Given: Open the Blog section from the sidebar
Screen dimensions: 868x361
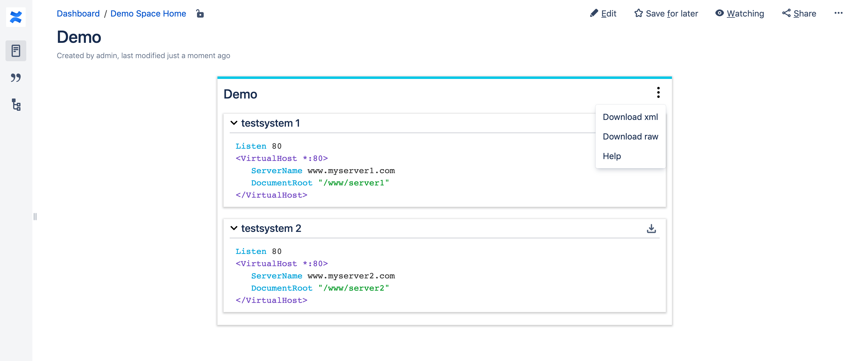Looking at the screenshot, I should (x=16, y=78).
